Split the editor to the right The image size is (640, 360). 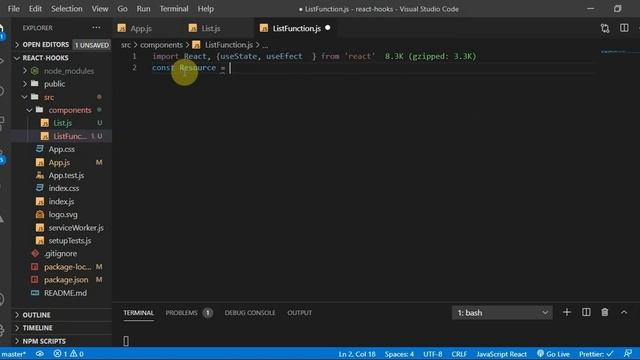(624, 28)
